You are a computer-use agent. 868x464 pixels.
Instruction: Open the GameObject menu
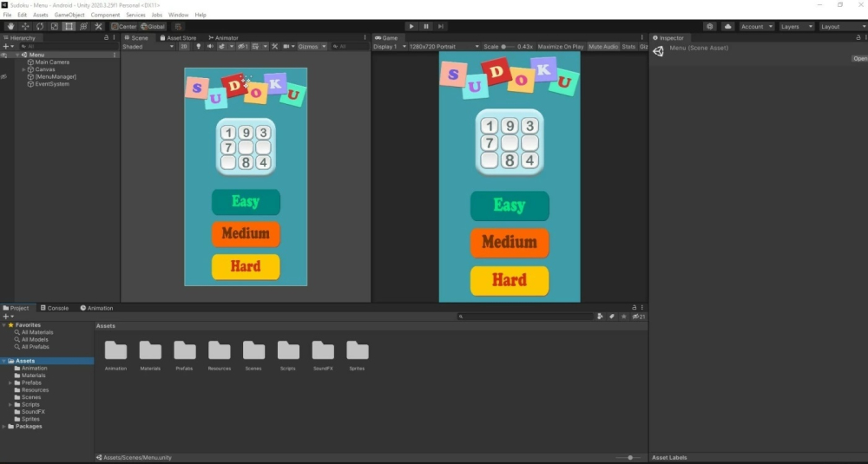coord(69,15)
